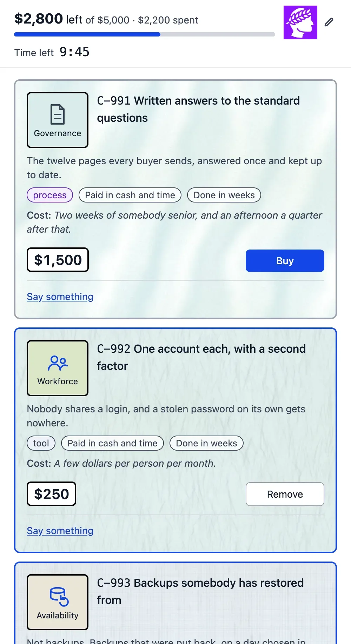Viewport: 351px width, 644px height.
Task: Click the Governance document icon
Action: [x=58, y=114]
